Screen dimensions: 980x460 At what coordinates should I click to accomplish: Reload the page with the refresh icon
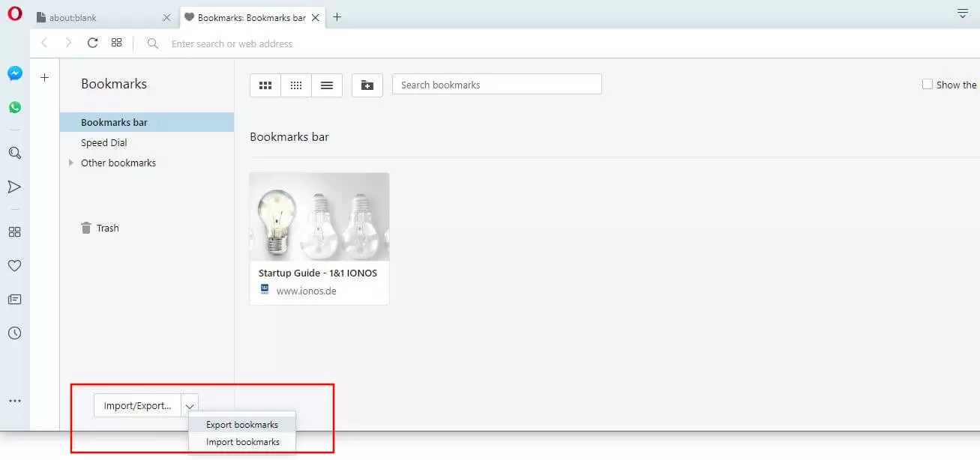coord(92,43)
